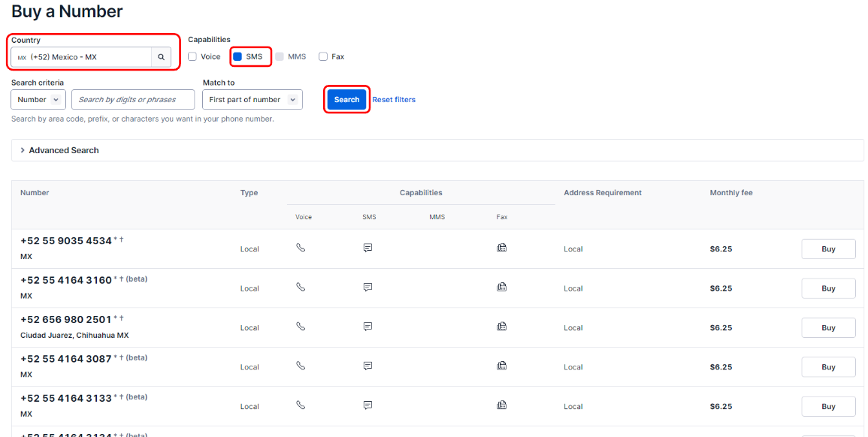Open the Search criteria Number dropdown

pos(38,100)
